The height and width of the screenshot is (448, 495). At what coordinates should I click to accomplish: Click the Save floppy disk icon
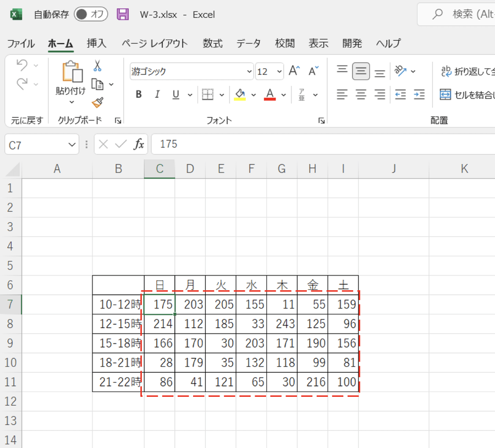123,14
